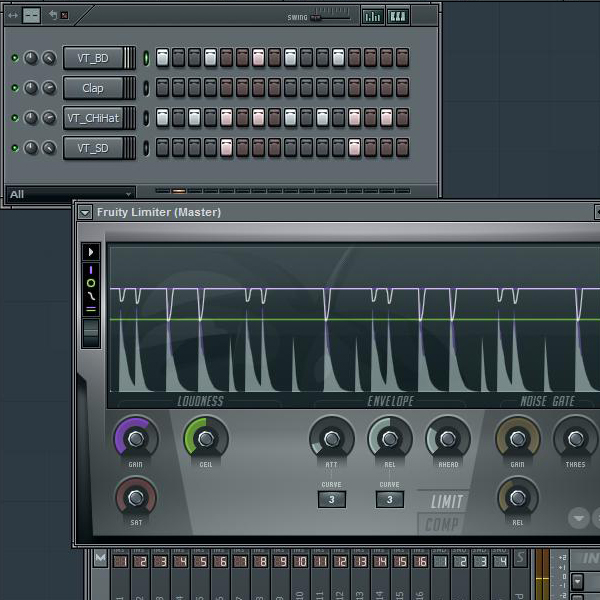
Task: Click the Fruity Limiter (Master) title
Action: point(159,212)
